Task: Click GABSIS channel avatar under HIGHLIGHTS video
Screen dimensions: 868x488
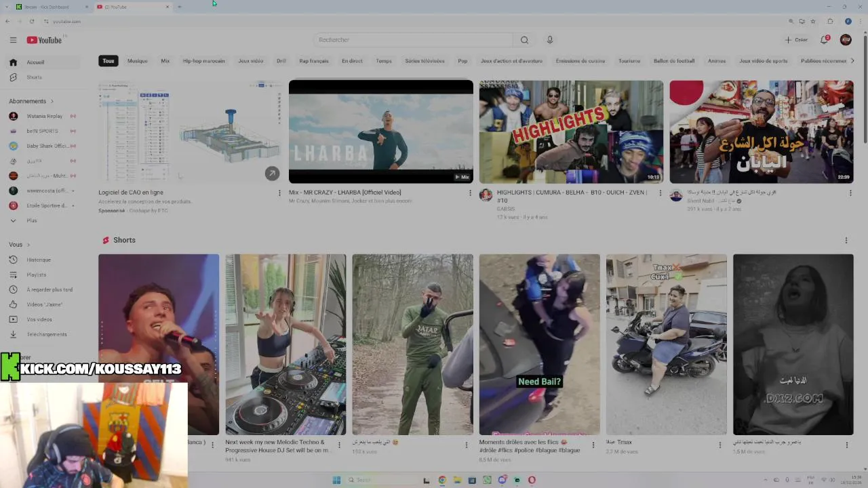Action: (486, 196)
